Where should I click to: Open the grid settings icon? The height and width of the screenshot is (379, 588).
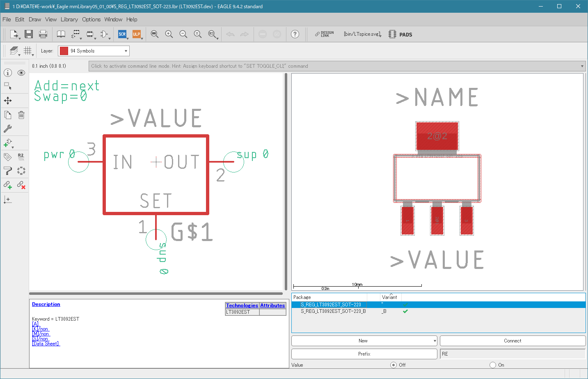tap(27, 51)
